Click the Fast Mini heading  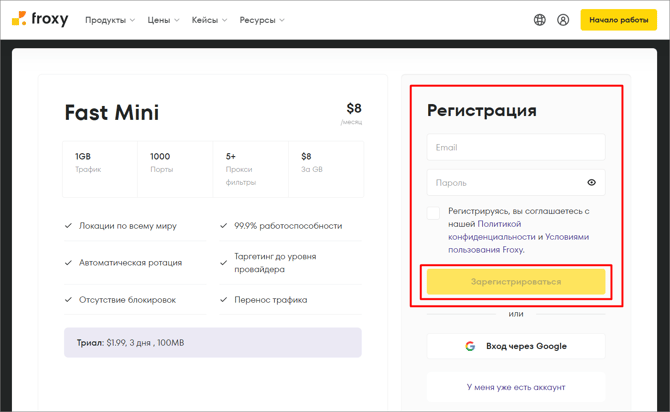(x=112, y=113)
